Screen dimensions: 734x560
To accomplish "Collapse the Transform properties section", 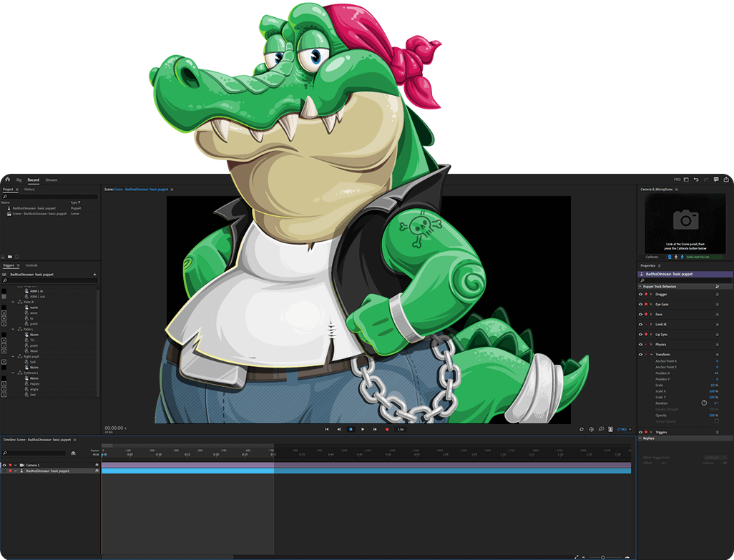I will [651, 354].
